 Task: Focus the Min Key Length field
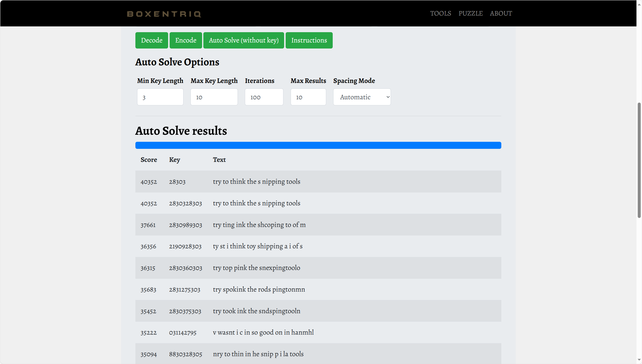pyautogui.click(x=160, y=97)
